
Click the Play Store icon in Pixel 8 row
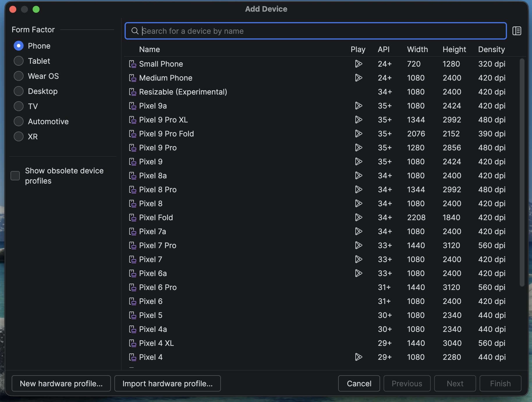(x=358, y=204)
